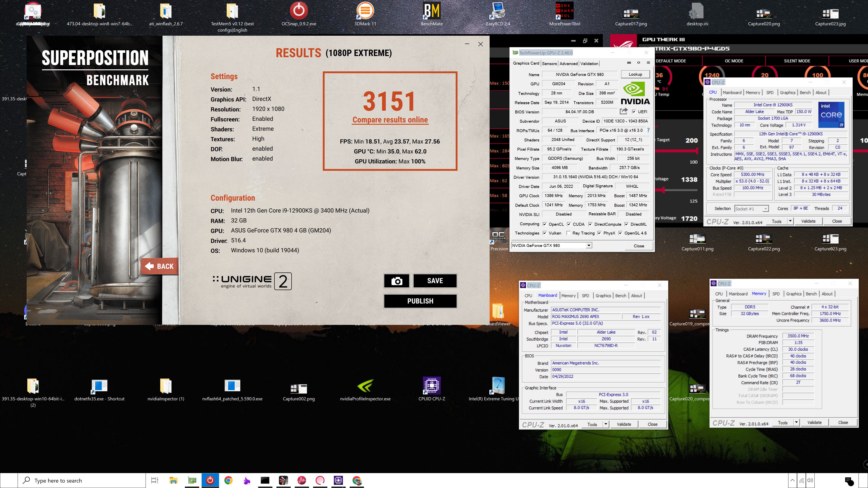Open Task View from the taskbar
This screenshot has width=868, height=488.
[x=155, y=480]
